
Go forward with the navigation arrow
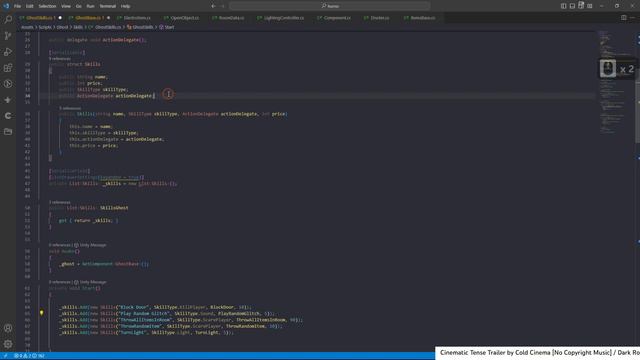(223, 6)
